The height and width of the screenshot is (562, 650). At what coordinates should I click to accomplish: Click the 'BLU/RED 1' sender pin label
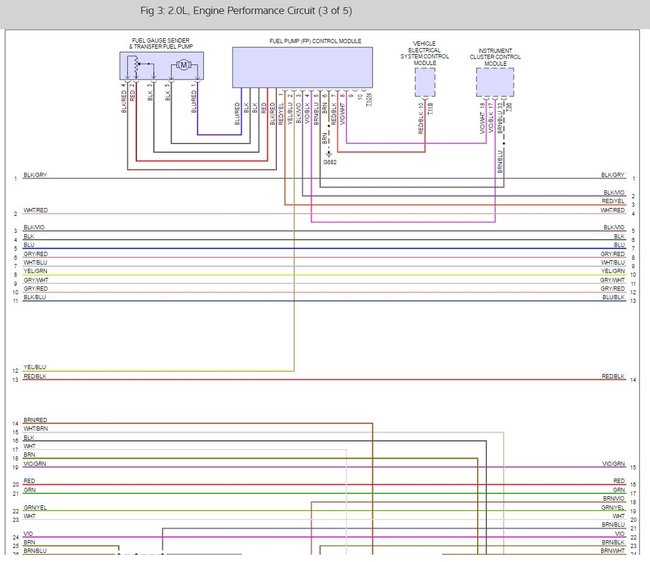click(194, 98)
